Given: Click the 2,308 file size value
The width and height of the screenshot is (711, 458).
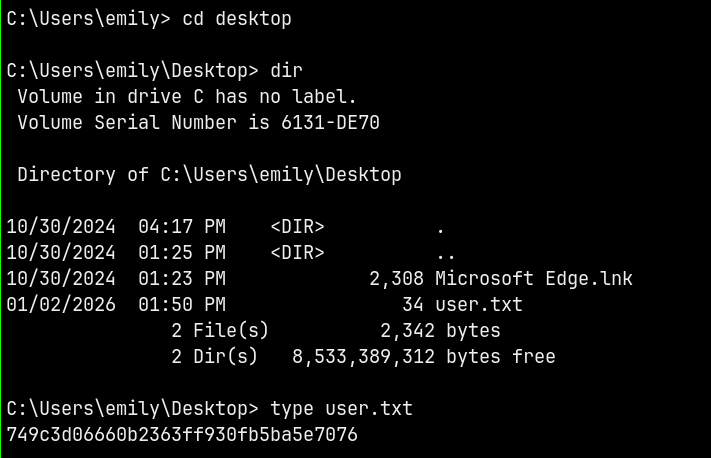Looking at the screenshot, I should 396,279.
